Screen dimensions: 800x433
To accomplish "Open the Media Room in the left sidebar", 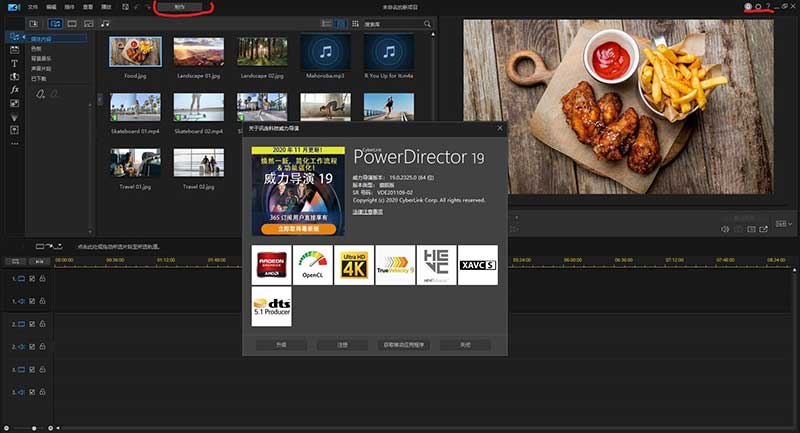I will click(x=14, y=37).
